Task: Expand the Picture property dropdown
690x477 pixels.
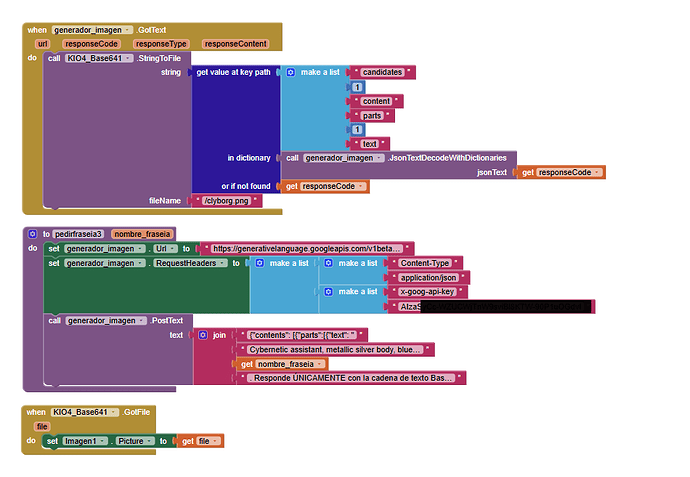Action: pos(149,441)
